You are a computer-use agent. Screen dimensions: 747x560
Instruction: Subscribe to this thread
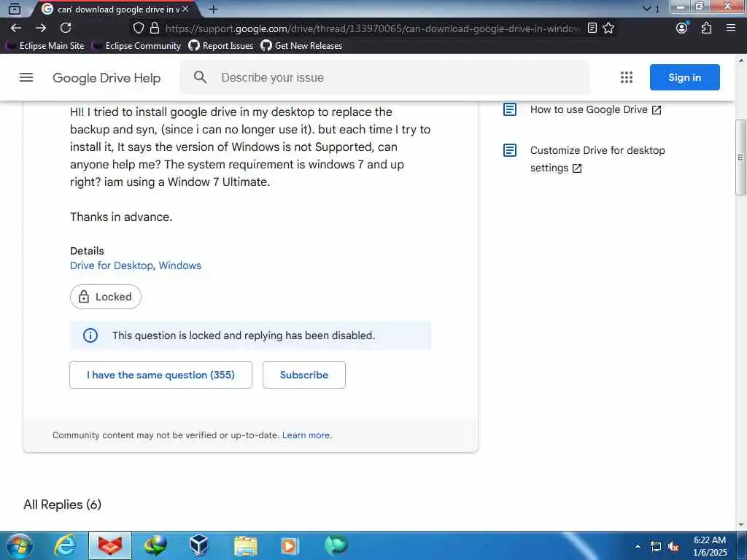coord(304,375)
